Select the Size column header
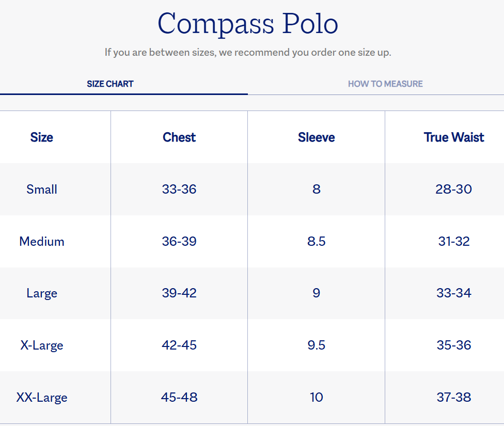This screenshot has height=426, width=504. (x=41, y=137)
